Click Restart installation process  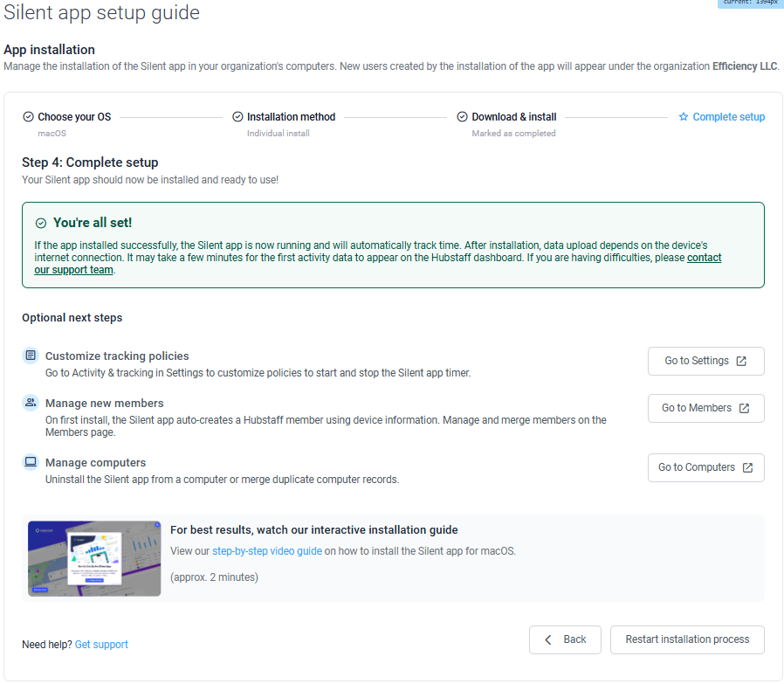coord(687,639)
